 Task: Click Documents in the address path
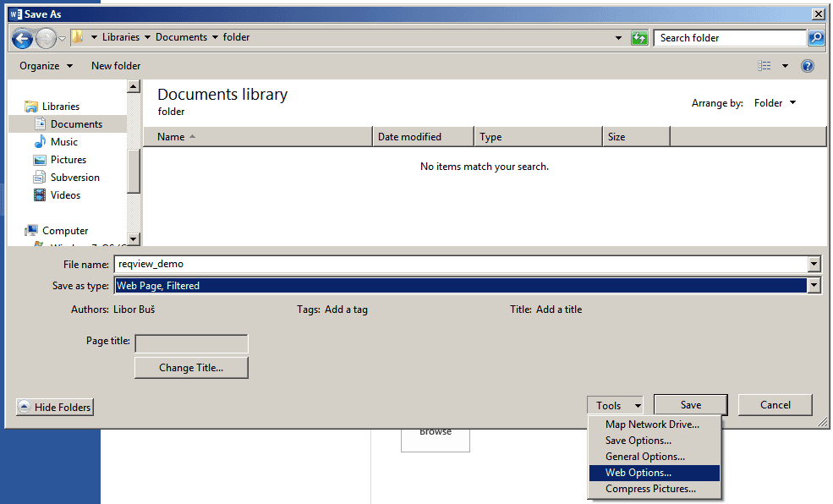pyautogui.click(x=181, y=37)
